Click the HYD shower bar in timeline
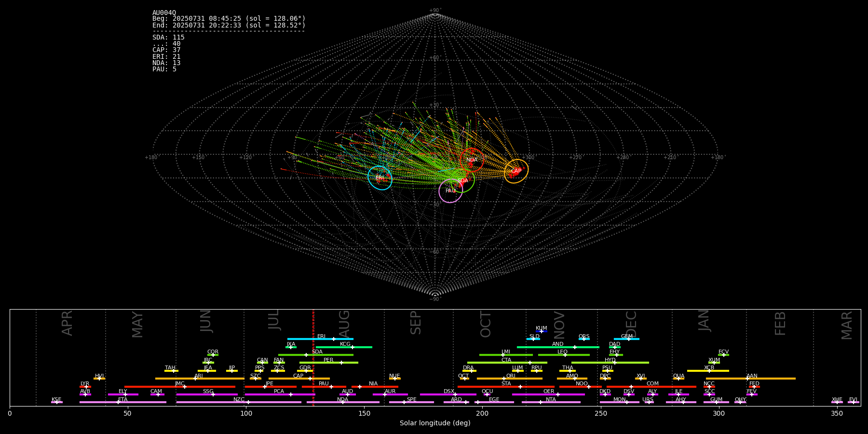The image size is (868, 434). click(x=610, y=363)
